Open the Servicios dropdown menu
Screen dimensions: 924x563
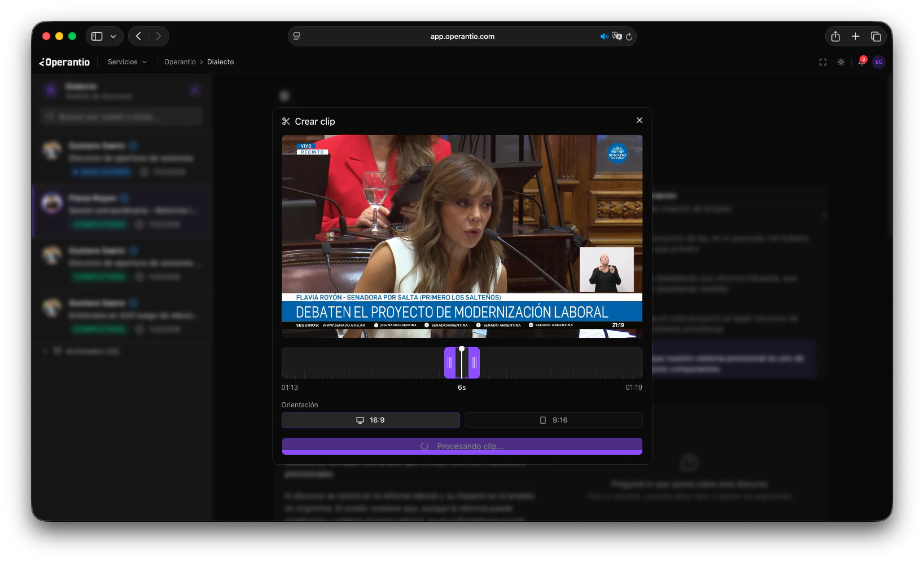pyautogui.click(x=127, y=62)
